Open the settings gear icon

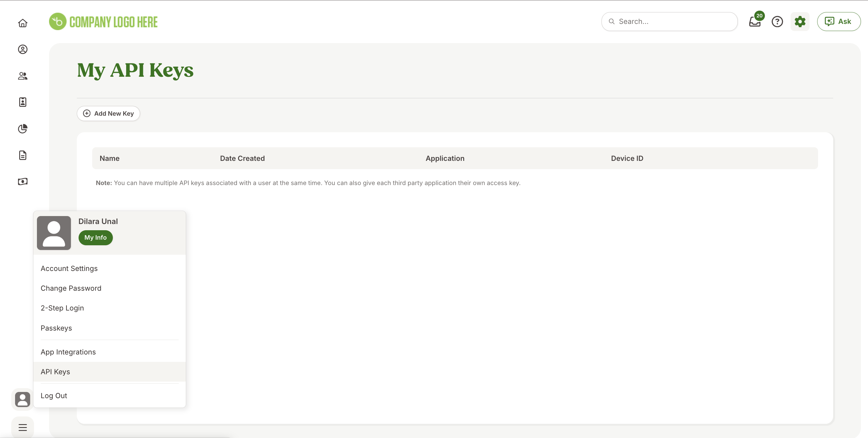coord(799,22)
